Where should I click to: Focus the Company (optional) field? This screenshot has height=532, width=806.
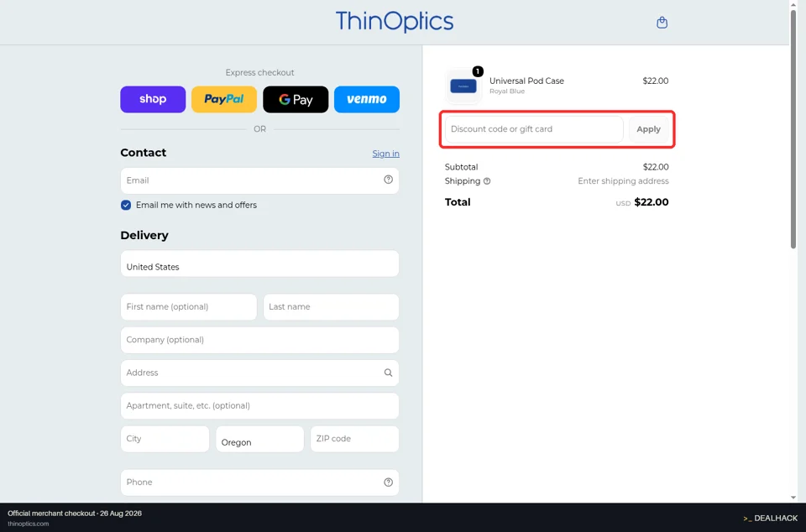(259, 340)
